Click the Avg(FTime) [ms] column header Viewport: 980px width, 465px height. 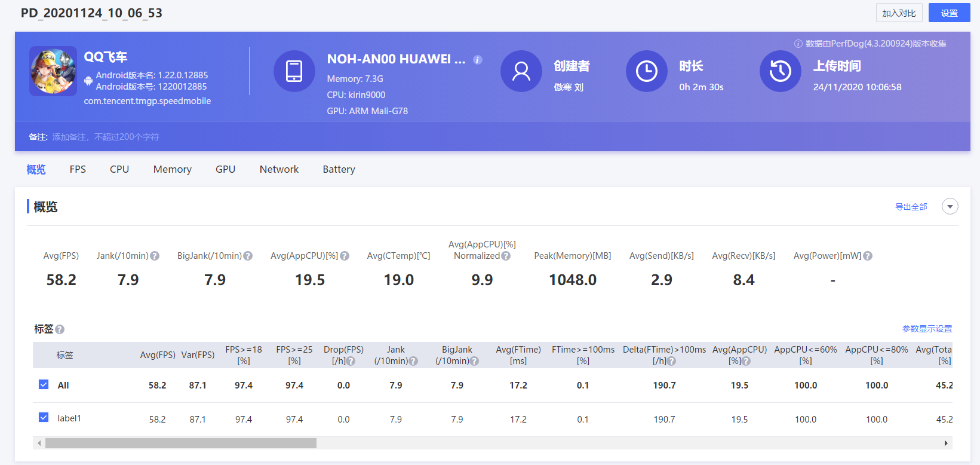[x=518, y=355]
